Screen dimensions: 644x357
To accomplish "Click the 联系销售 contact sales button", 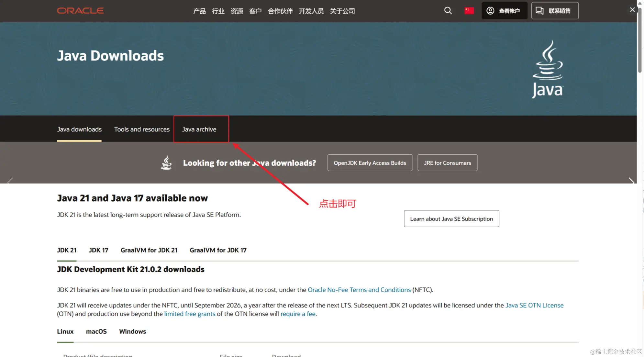I will coord(555,11).
